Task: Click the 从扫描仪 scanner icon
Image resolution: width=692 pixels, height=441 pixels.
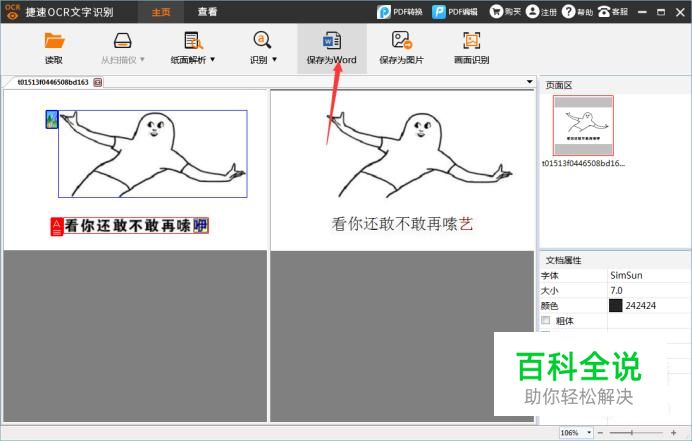Action: 122,41
